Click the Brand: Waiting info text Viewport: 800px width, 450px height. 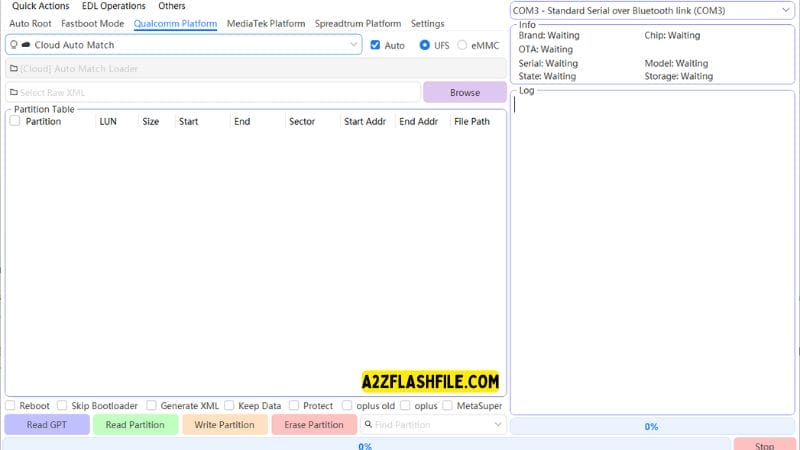click(549, 35)
